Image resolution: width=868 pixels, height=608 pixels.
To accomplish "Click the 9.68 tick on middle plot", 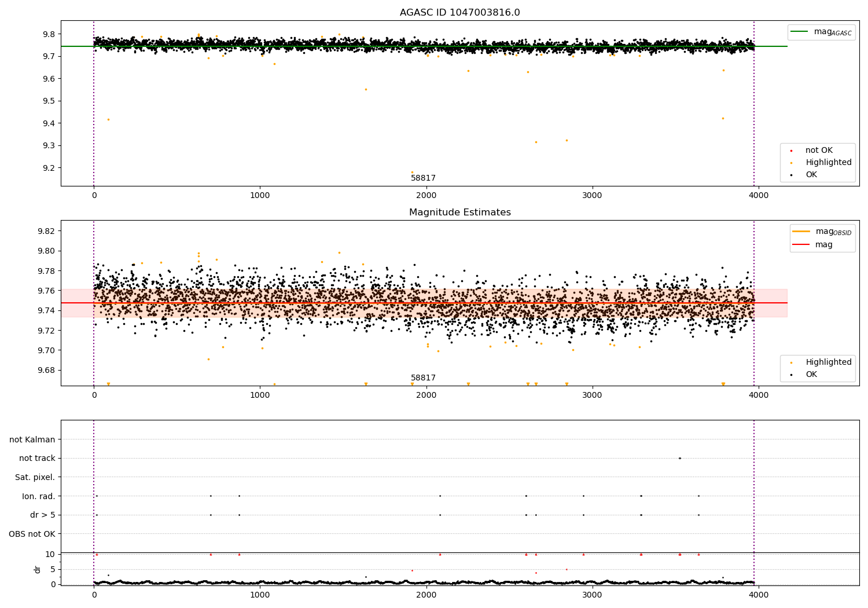I will pyautogui.click(x=46, y=371).
